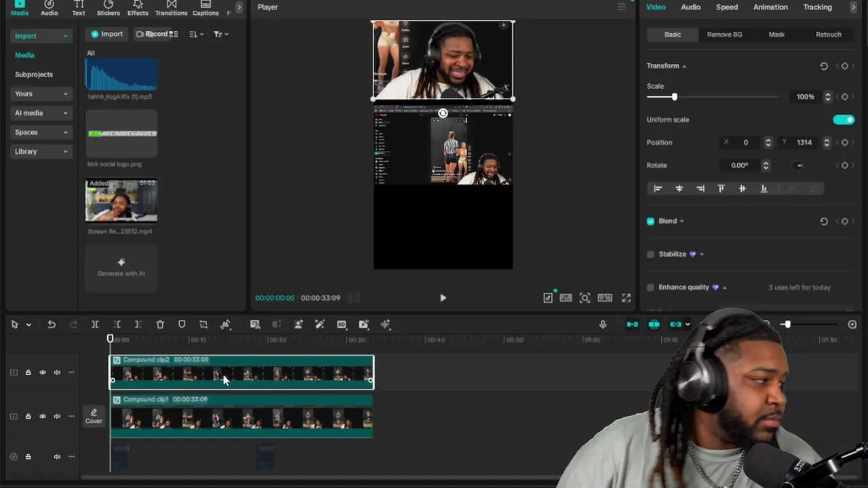Enable the Stabilize checkbox

(x=651, y=254)
